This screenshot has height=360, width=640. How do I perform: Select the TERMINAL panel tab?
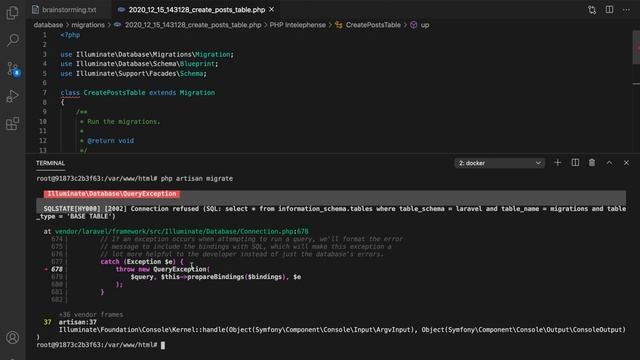tap(50, 163)
